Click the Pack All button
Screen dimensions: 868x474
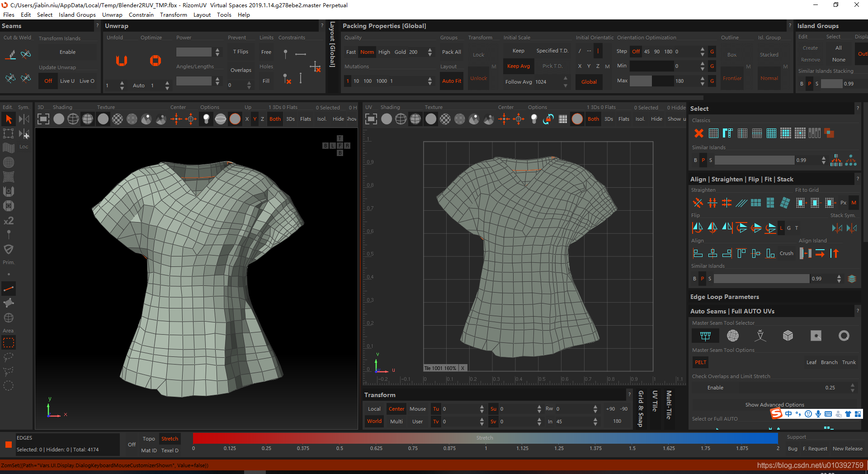pos(451,52)
